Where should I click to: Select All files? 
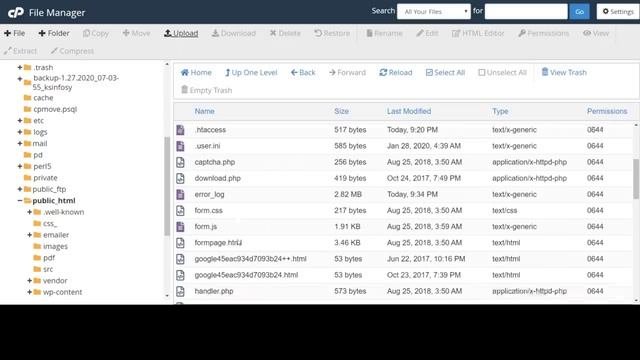[445, 73]
